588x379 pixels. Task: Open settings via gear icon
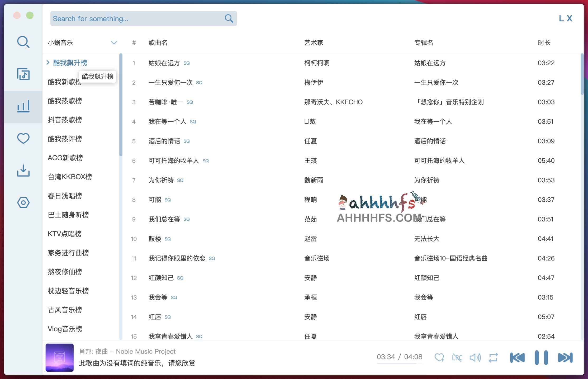pyautogui.click(x=23, y=203)
